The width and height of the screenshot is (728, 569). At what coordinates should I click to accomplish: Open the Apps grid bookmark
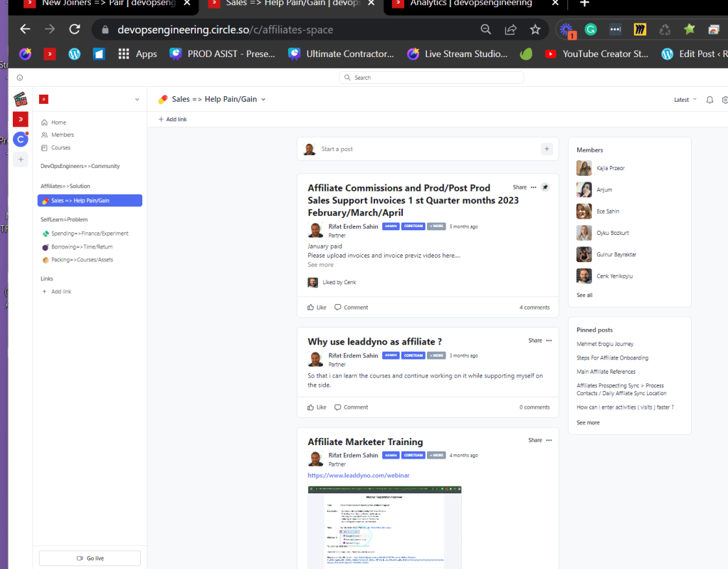point(137,54)
